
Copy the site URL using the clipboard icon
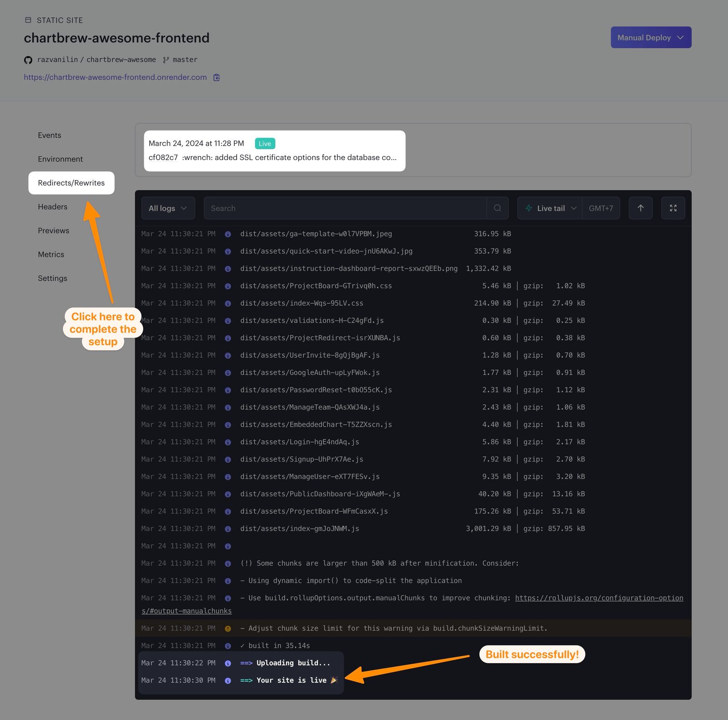pyautogui.click(x=217, y=77)
